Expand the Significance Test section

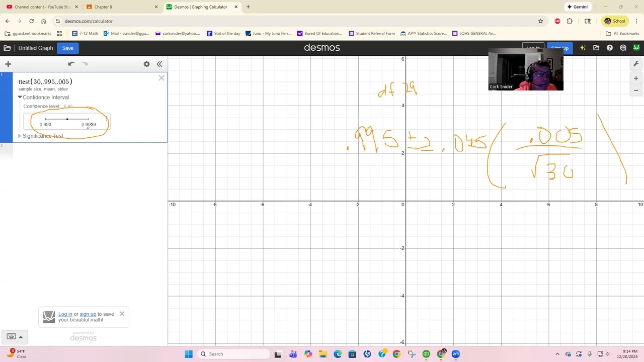[20, 136]
